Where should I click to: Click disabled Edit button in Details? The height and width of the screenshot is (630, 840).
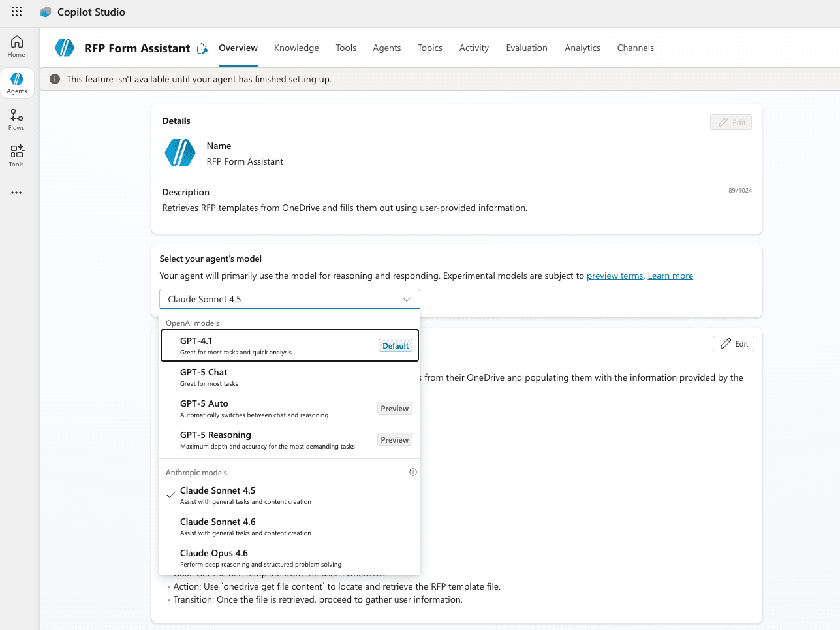pyautogui.click(x=731, y=122)
